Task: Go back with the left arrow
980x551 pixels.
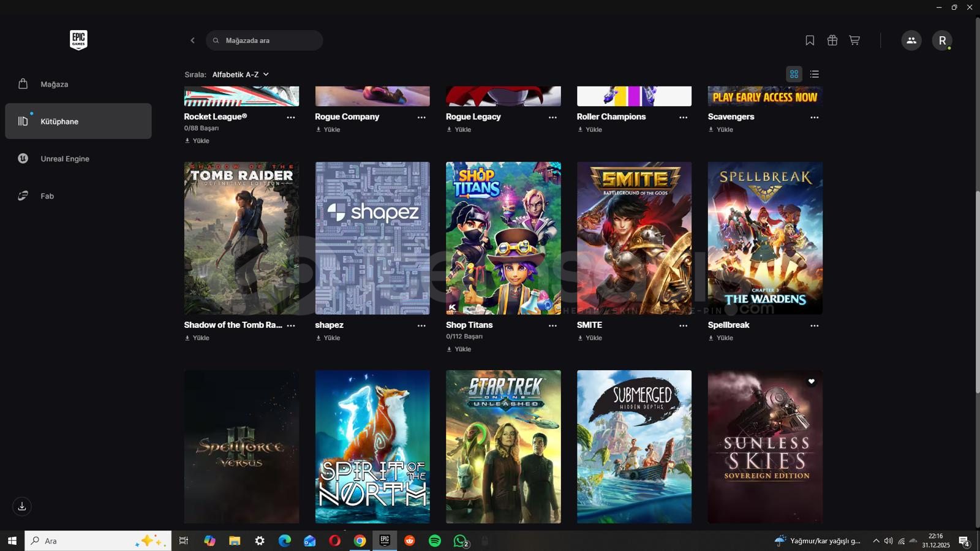Action: click(x=192, y=40)
